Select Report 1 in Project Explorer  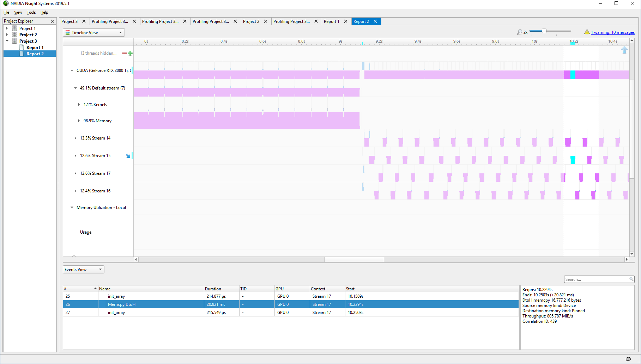[x=35, y=47]
